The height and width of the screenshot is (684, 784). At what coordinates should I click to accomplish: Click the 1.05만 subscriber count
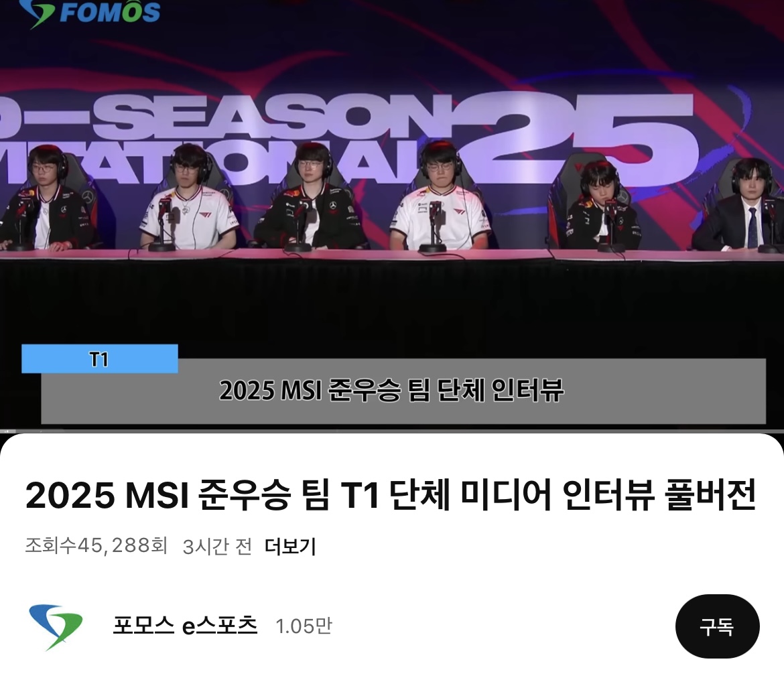(x=304, y=626)
